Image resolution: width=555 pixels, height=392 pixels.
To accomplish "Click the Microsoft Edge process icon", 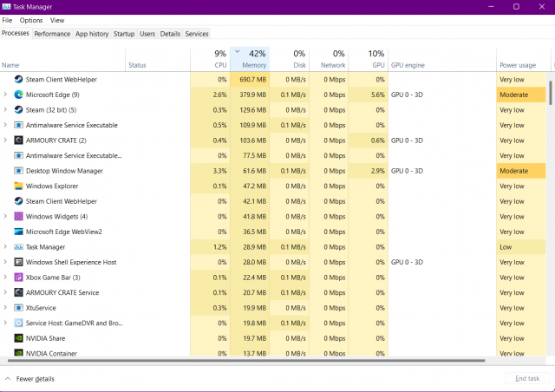I will [19, 95].
